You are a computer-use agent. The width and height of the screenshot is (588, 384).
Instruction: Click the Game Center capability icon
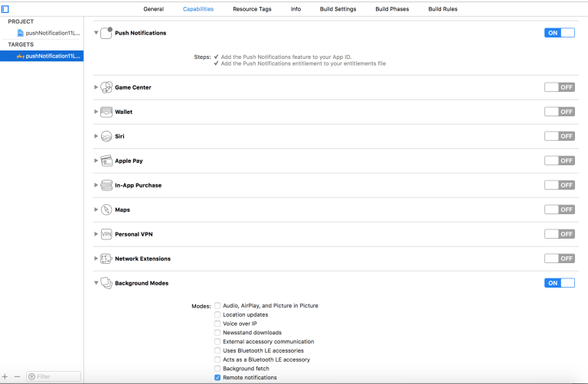point(106,87)
